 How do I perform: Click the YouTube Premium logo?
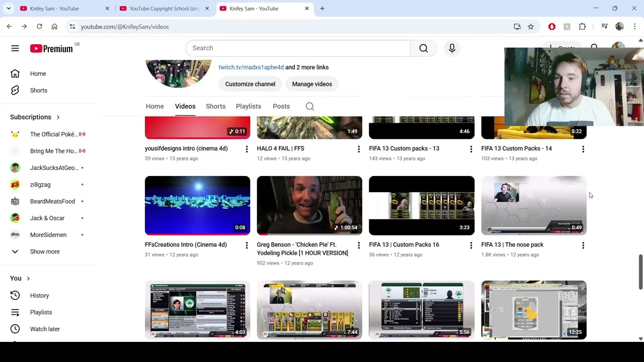(x=51, y=48)
